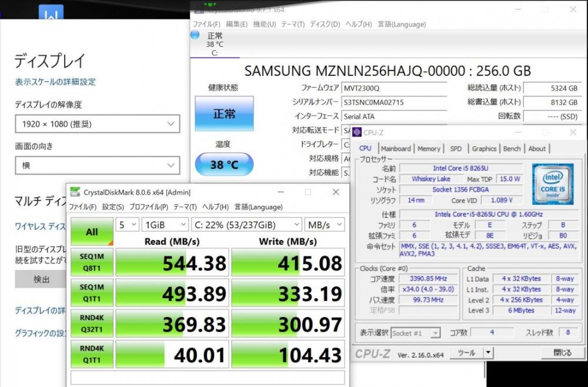This screenshot has height=387, width=588.
Task: Click the CrystalDiskMark title bar app icon
Action: tap(75, 192)
